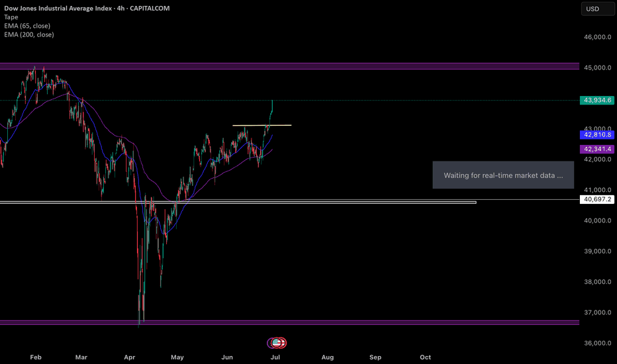The image size is (617, 364).
Task: Open the USD currency selector
Action: tap(597, 9)
